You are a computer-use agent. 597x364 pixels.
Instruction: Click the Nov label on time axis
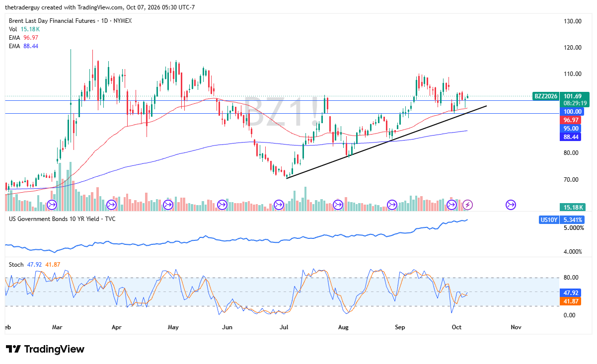[516, 327]
